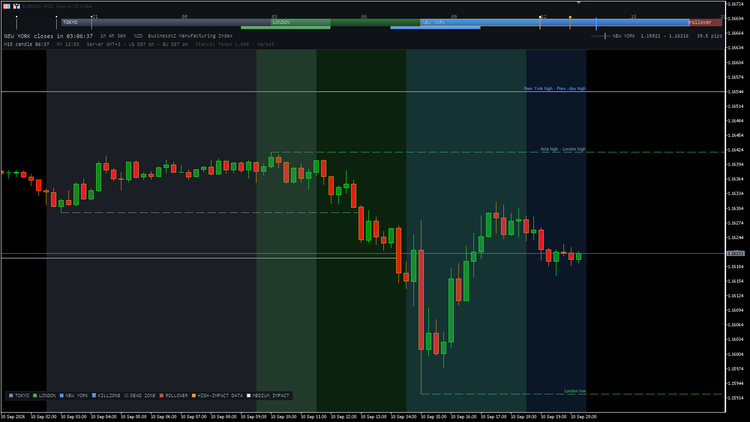
Task: Click 'BusinessNZ Manufacturing Index' news text
Action: [190, 36]
